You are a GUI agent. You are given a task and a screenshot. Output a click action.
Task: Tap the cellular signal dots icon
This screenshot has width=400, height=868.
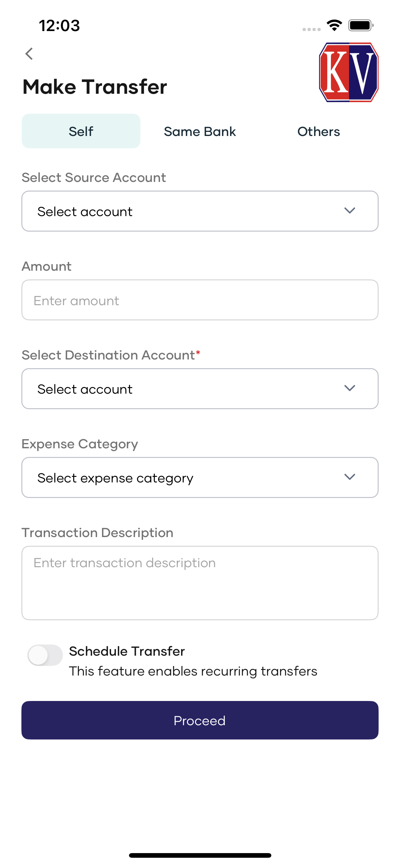311,29
